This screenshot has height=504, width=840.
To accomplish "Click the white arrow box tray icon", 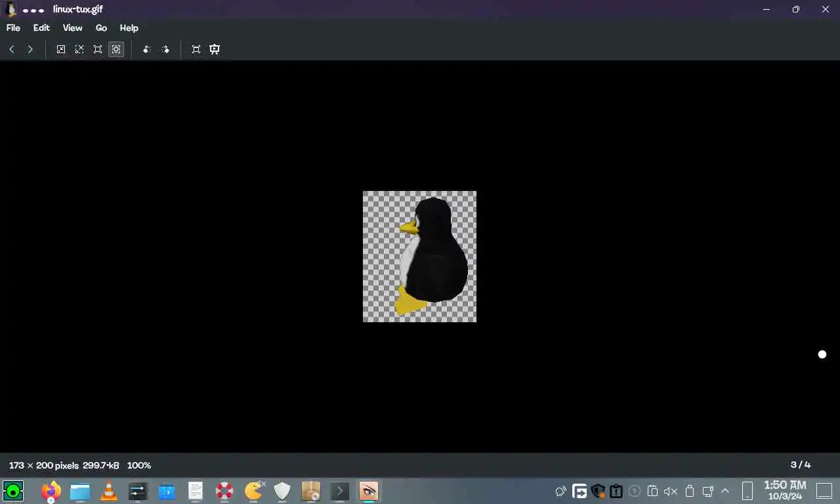I will click(x=579, y=491).
